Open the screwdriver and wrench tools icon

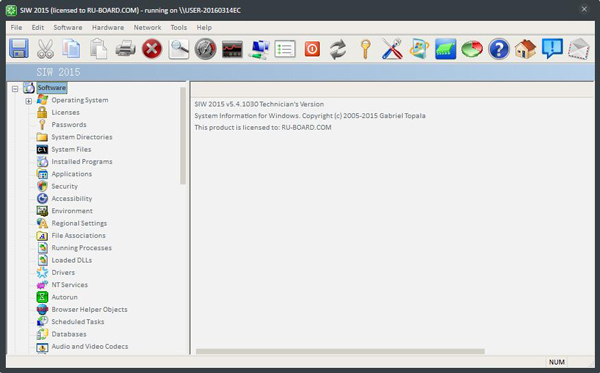point(392,49)
